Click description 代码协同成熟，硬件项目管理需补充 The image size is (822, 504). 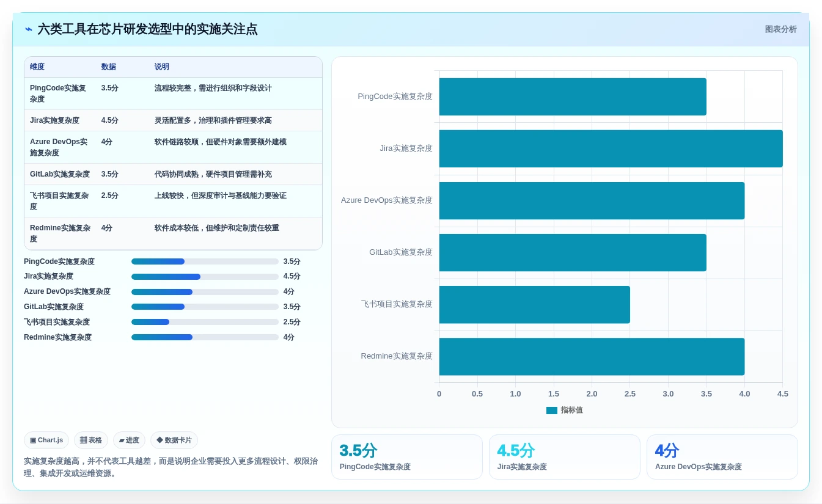point(213,174)
